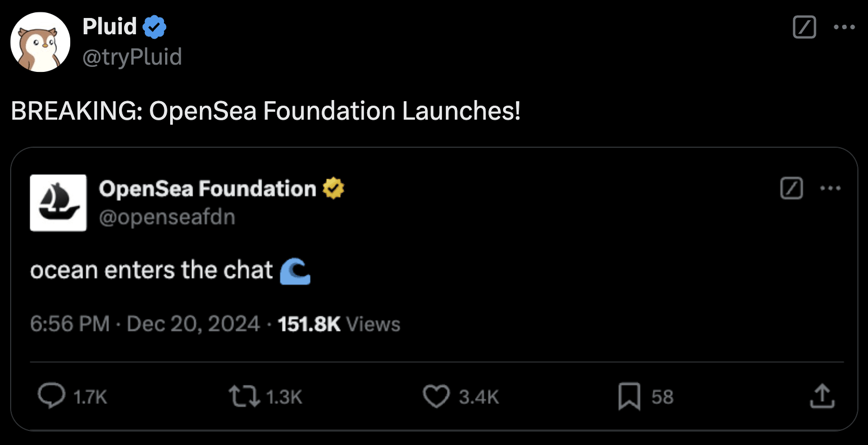Open the more options menu on Pluid's post

844,27
